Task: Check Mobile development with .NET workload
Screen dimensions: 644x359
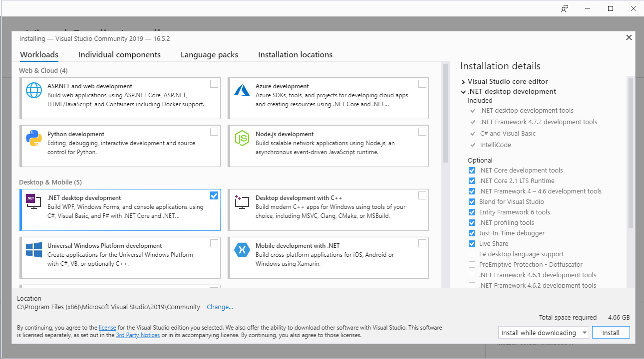Action: pyautogui.click(x=422, y=243)
